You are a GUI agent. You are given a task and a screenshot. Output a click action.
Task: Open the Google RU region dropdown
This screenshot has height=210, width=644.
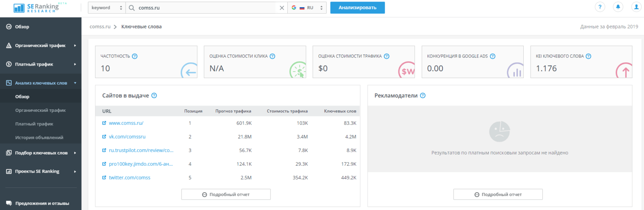point(307,8)
